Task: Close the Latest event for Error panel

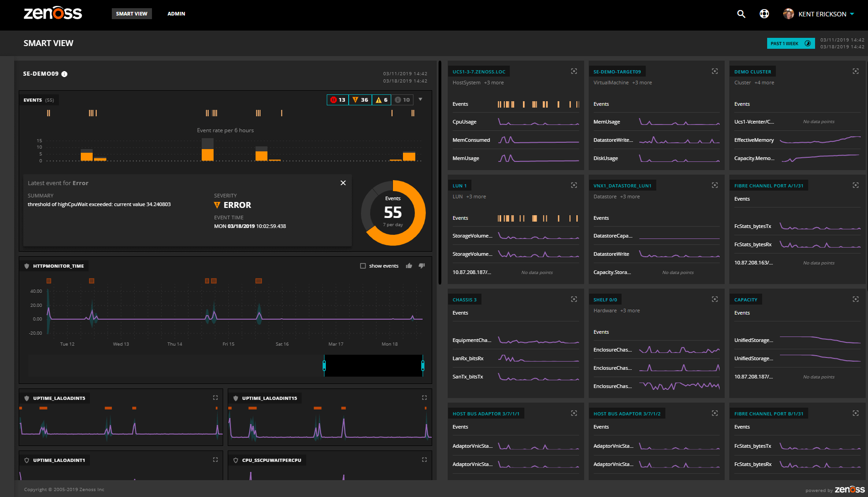Action: pyautogui.click(x=343, y=183)
